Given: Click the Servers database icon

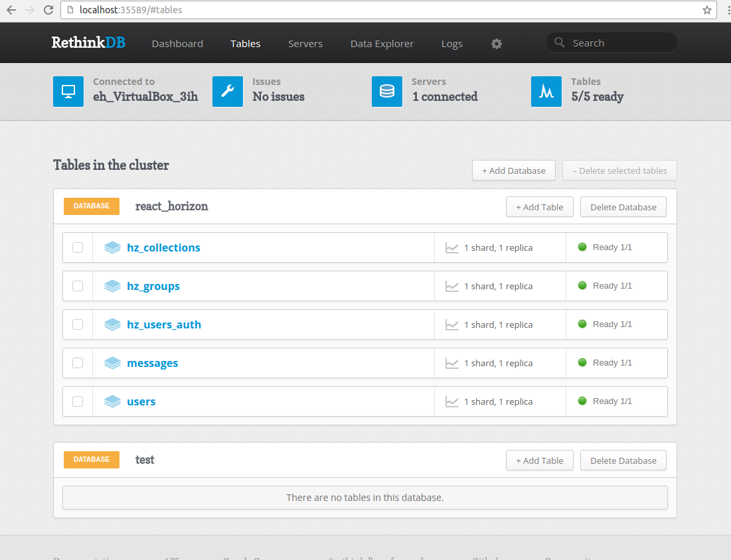Looking at the screenshot, I should 387,92.
